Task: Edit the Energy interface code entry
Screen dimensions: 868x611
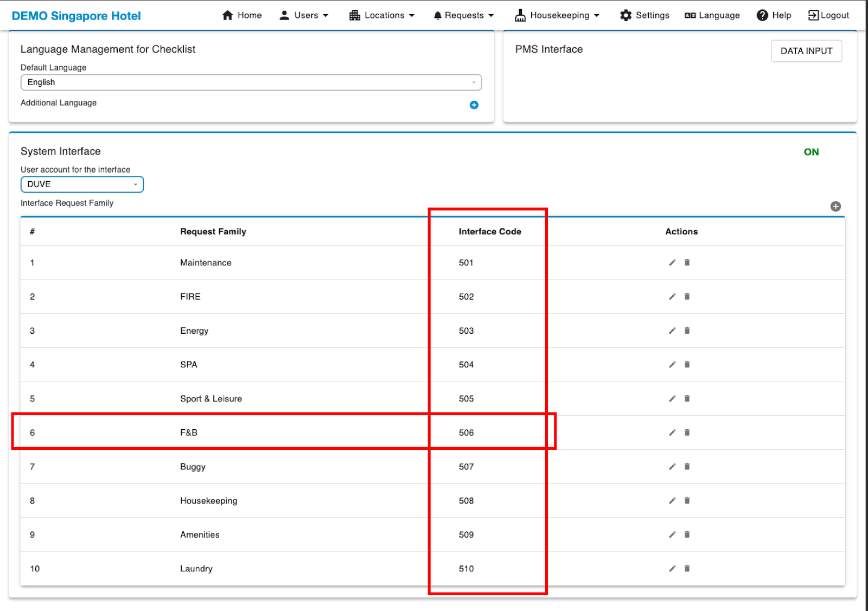Action: 672,330
